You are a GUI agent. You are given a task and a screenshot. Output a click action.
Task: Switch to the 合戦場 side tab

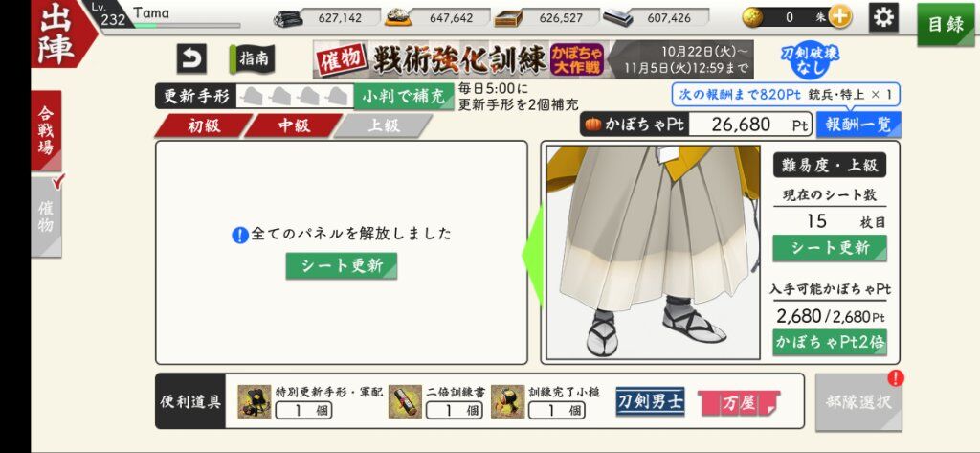pyautogui.click(x=46, y=130)
